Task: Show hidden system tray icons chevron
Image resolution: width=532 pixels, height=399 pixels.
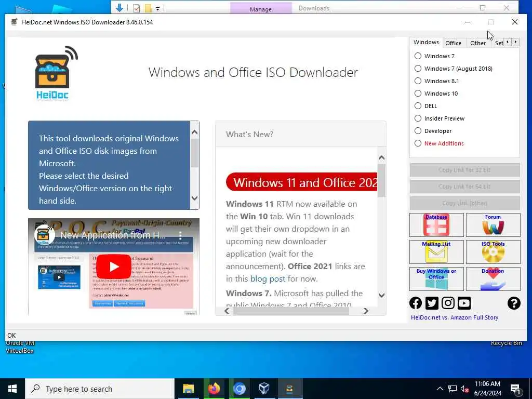Action: click(x=440, y=389)
